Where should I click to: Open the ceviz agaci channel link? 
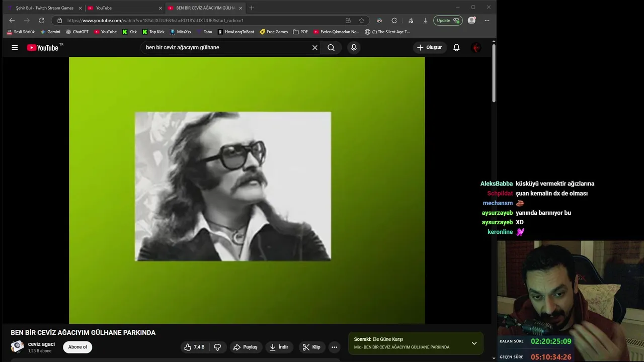click(41, 344)
